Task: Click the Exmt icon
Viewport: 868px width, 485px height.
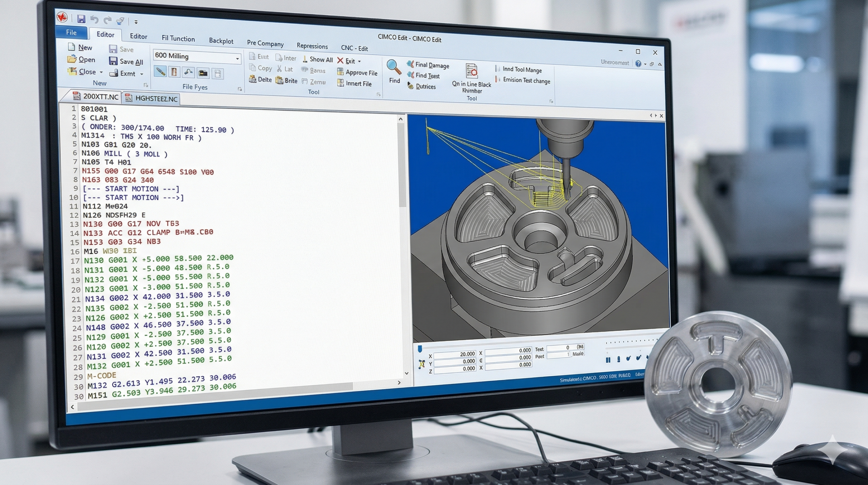Action: (114, 73)
